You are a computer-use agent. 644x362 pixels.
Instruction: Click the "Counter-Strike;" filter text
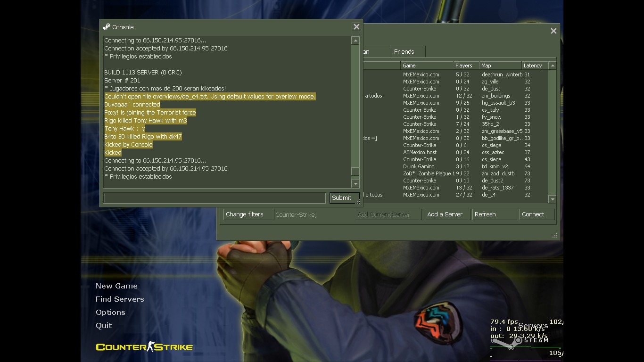coord(296,215)
